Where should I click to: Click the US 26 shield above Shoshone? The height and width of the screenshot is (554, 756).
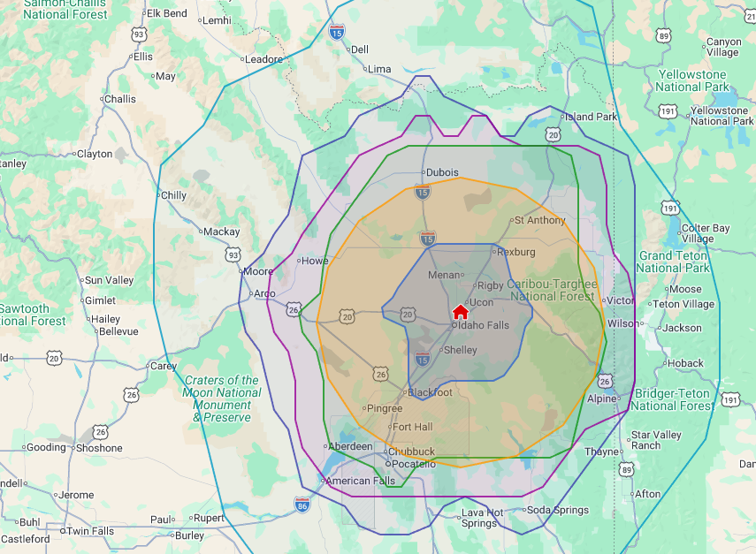pos(100,432)
